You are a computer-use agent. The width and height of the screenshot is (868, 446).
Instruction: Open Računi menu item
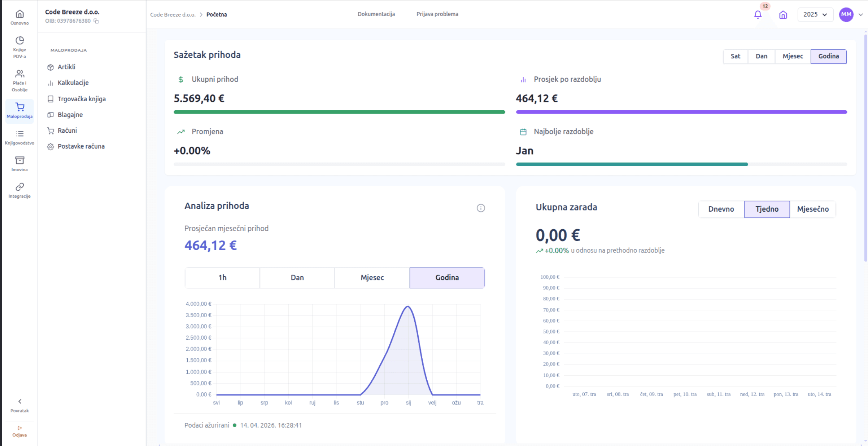coord(67,131)
